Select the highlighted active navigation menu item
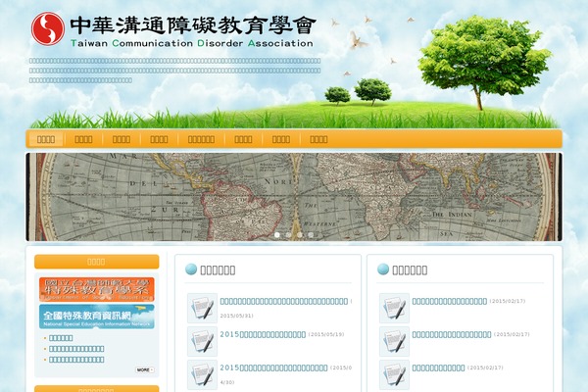 coord(46,139)
